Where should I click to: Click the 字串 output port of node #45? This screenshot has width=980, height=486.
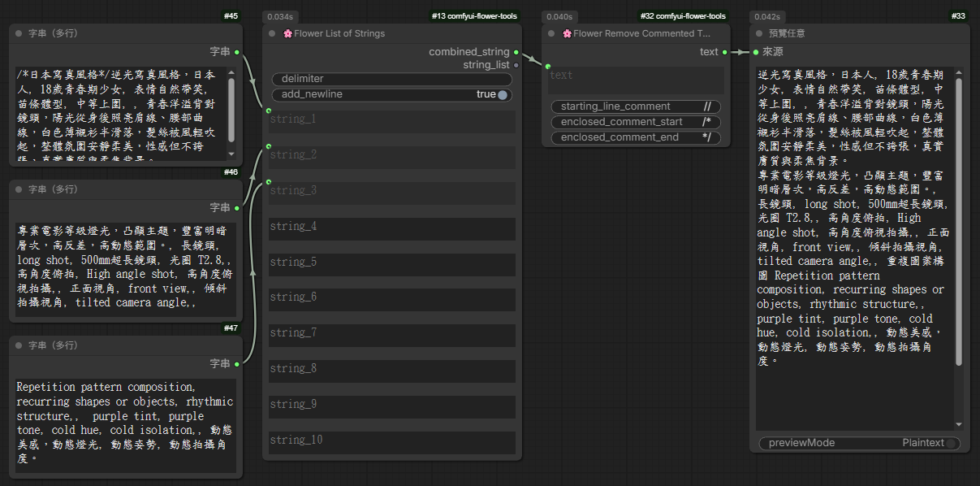[236, 52]
